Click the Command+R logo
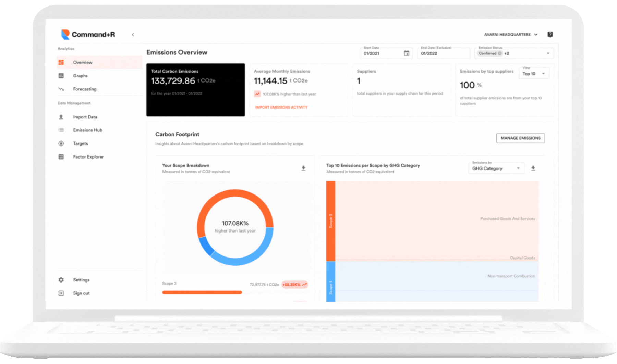 coord(88,34)
